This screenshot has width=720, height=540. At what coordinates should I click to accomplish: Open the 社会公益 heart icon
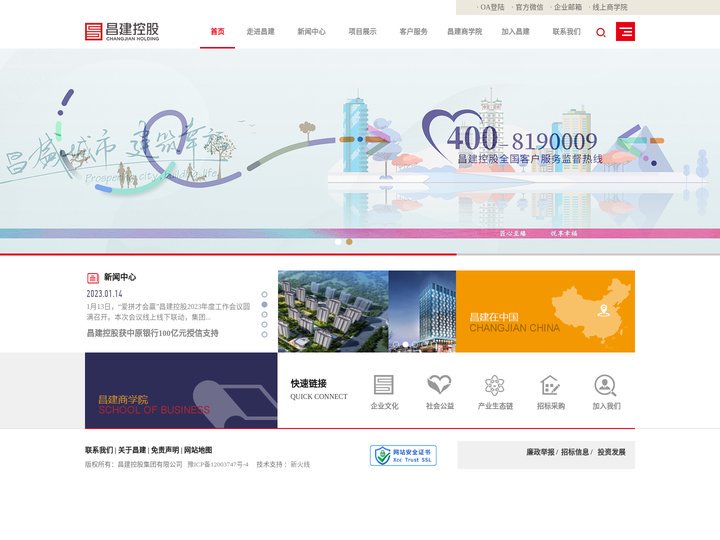439,385
